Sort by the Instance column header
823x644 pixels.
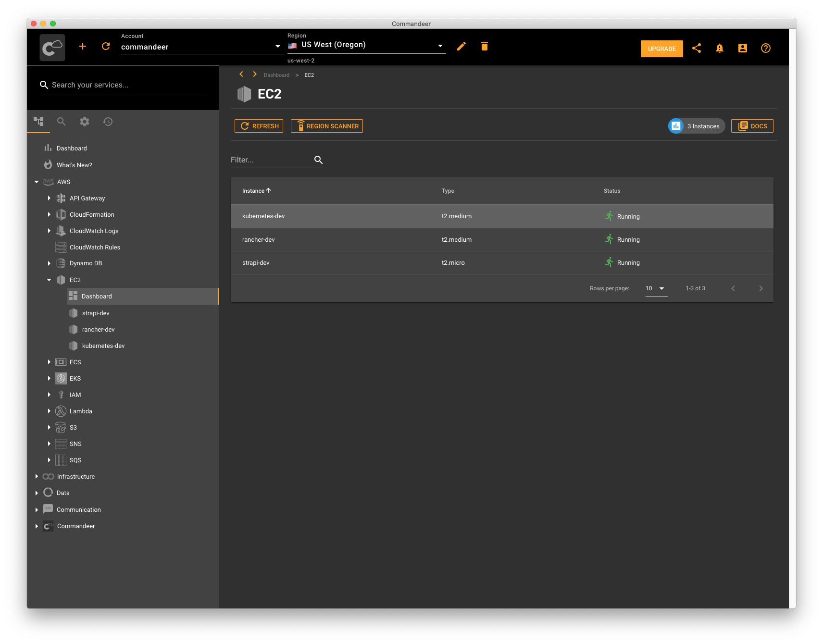(256, 191)
